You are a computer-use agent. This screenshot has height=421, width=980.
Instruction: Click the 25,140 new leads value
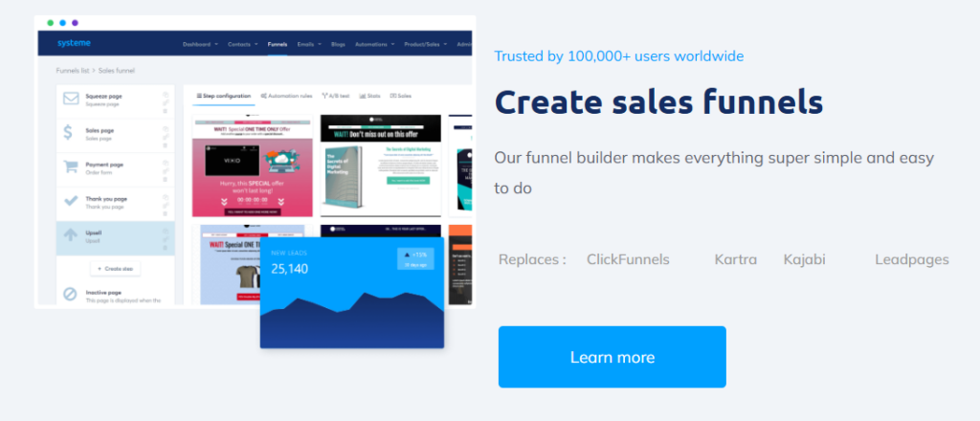[289, 269]
